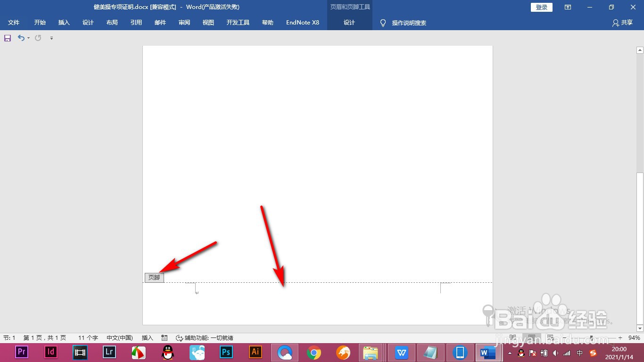Open Photoshop from taskbar
Screen dimensions: 644x362
tap(226, 352)
